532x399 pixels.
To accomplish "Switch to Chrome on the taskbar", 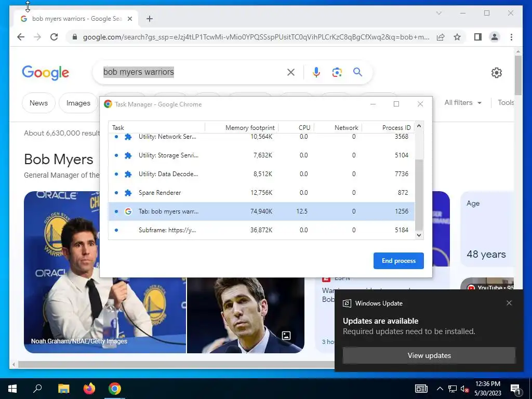I will click(115, 389).
